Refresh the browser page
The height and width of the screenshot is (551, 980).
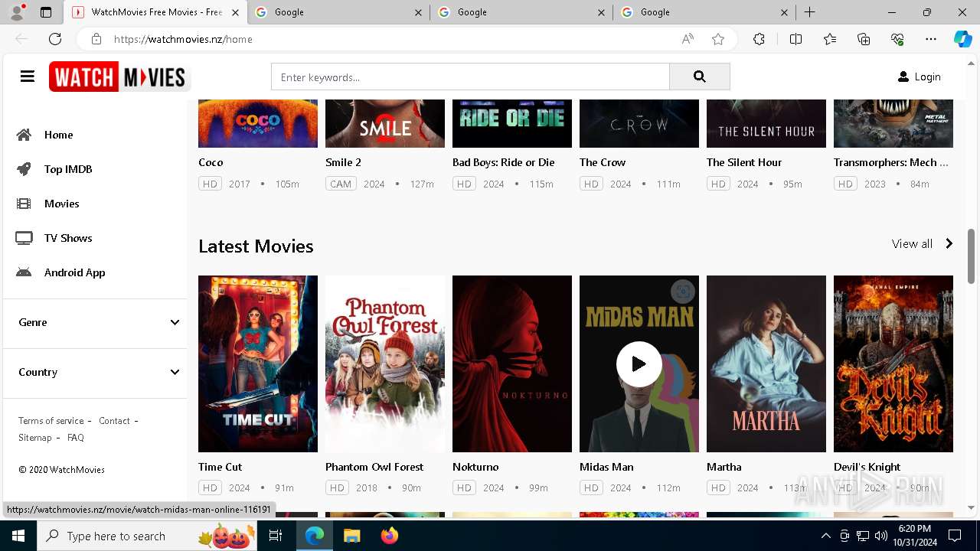tap(55, 39)
